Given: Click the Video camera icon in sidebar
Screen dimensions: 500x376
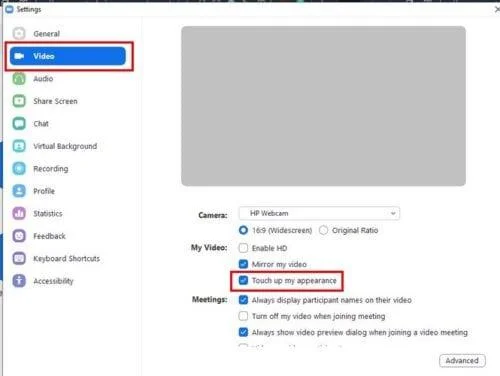Looking at the screenshot, I should (19, 56).
